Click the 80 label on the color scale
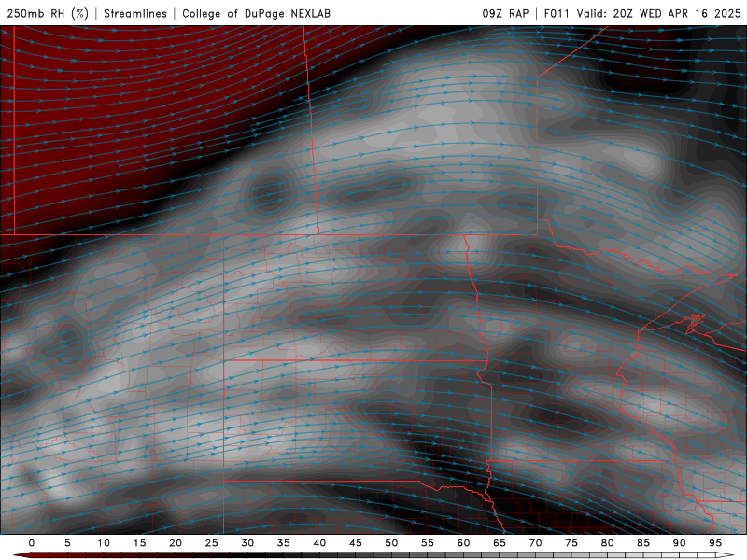This screenshot has height=560, width=747. (607, 543)
